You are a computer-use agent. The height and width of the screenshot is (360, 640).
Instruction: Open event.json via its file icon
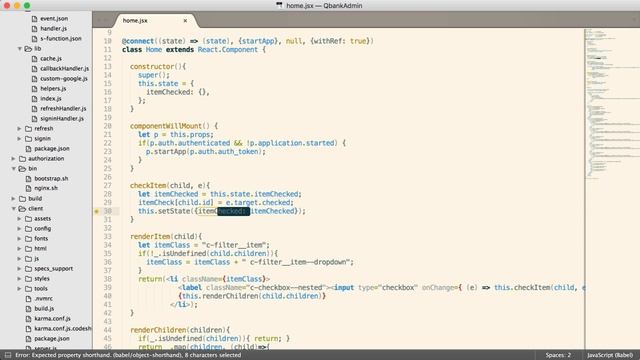point(34,18)
